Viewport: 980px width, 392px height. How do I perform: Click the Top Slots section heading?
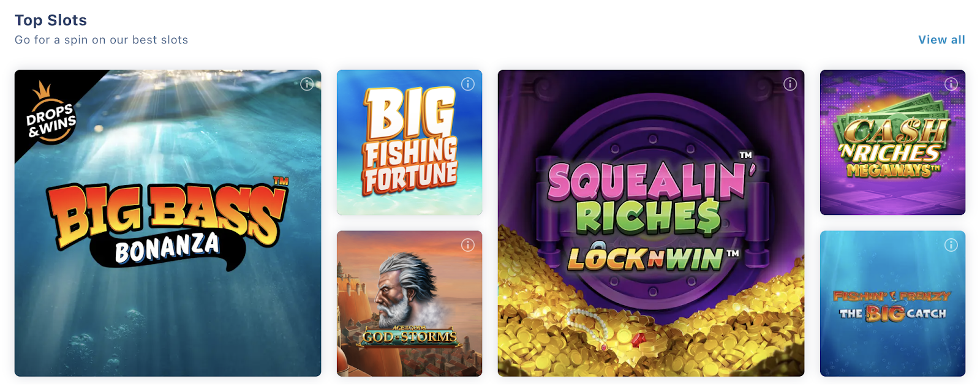[51, 20]
